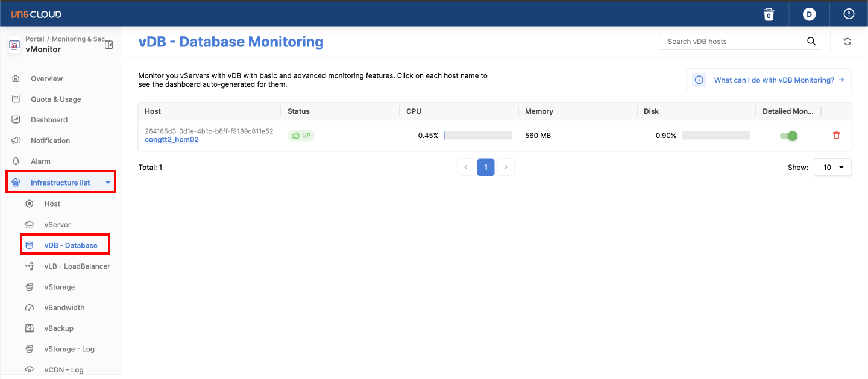Go to the next page arrow
Screen dimensions: 868x379
(506, 168)
